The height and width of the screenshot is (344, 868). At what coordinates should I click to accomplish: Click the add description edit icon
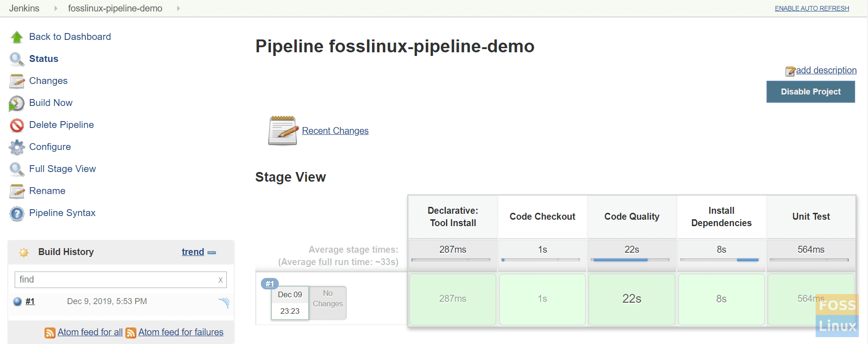pos(790,71)
